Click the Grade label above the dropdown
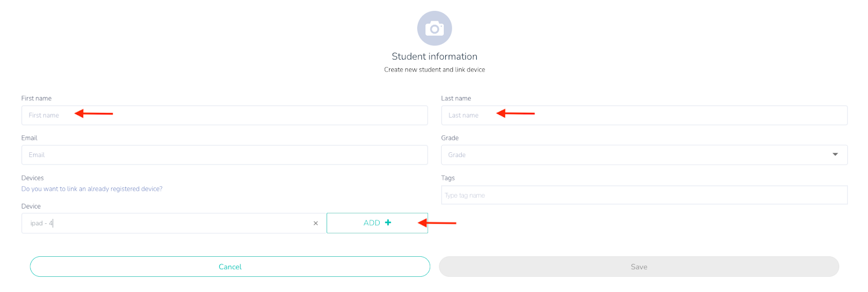The height and width of the screenshot is (292, 868). point(450,138)
